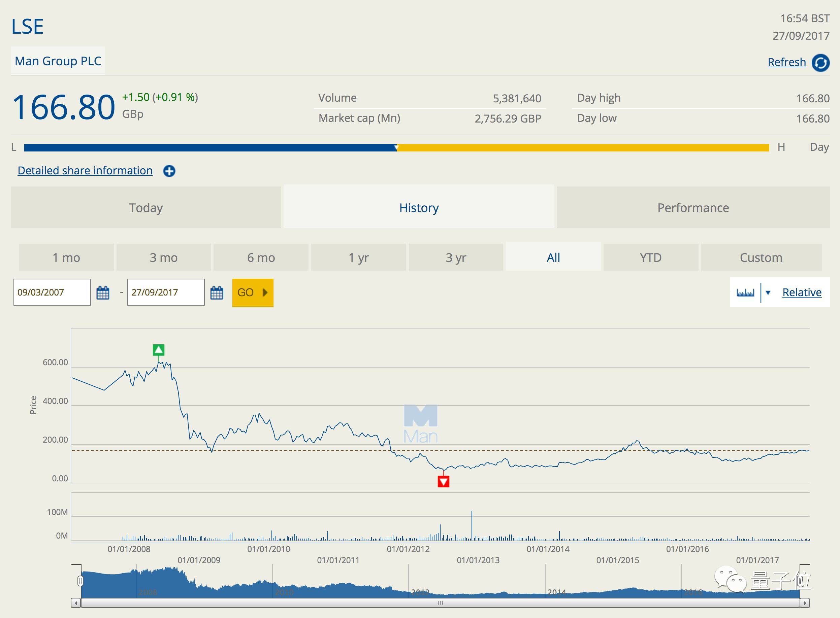Image resolution: width=840 pixels, height=618 pixels.
Task: Click the LSE exchange heading
Action: pos(27,27)
